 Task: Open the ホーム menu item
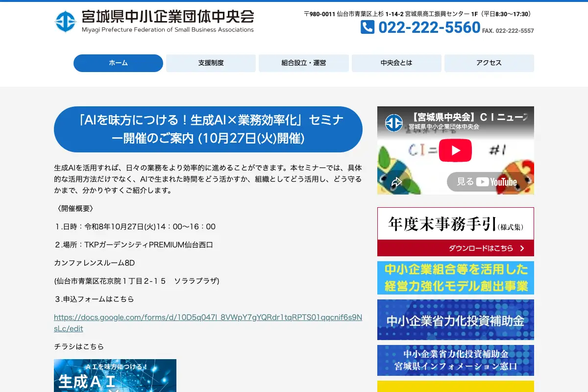point(118,63)
